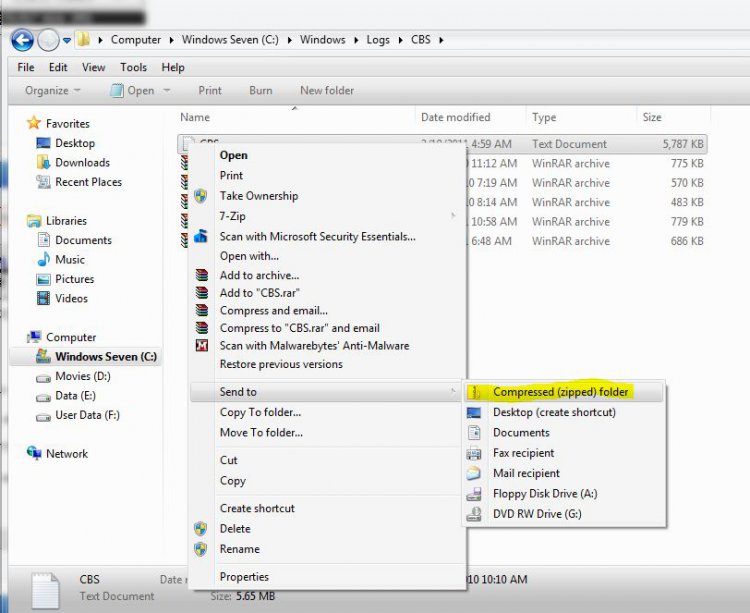Open the Tools menu
This screenshot has height=613, width=750.
(133, 67)
